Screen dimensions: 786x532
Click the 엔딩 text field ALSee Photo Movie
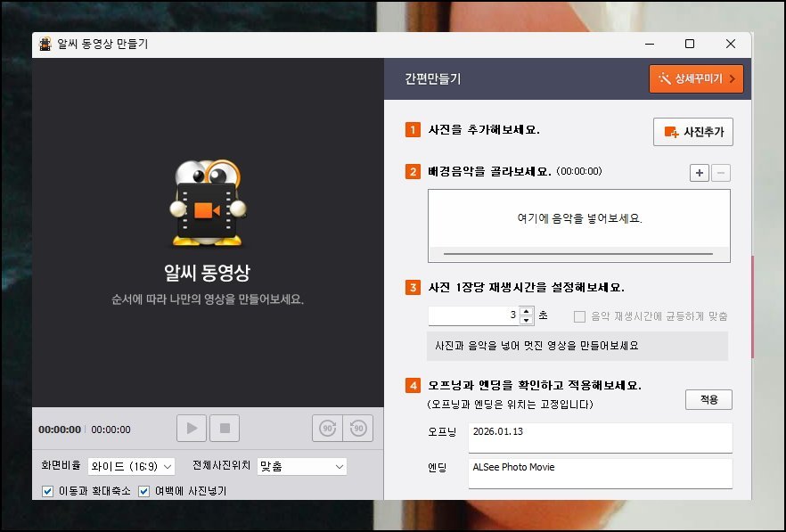[x=600, y=473]
